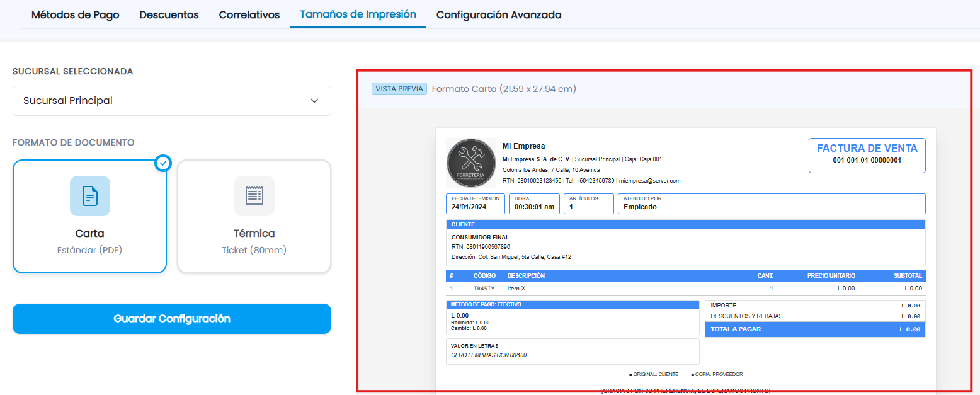Click the DESCRIPCIÓN column header

526,276
